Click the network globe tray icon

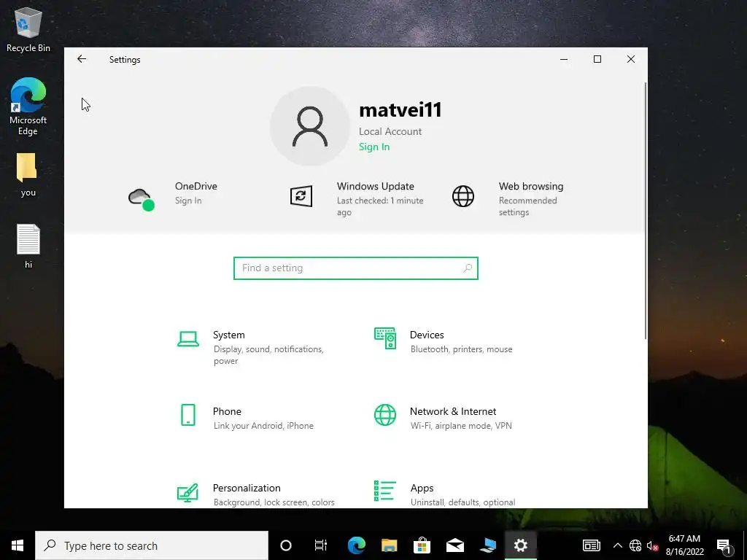(635, 545)
